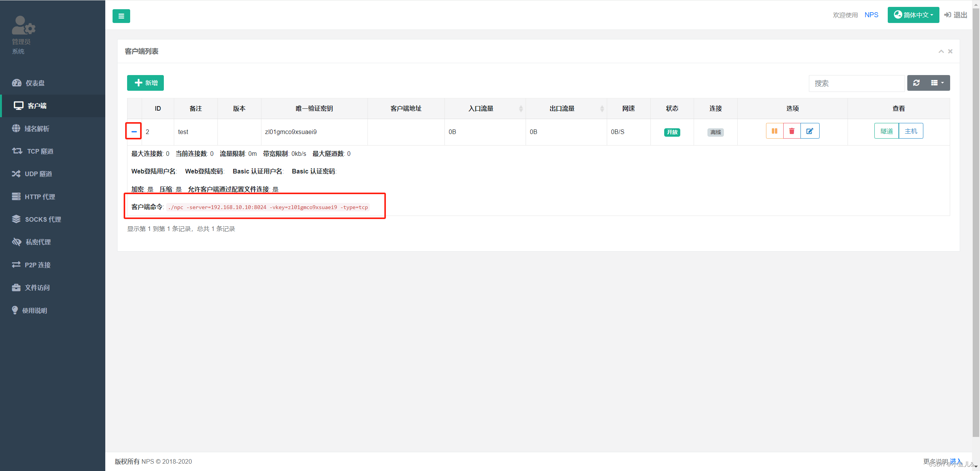The height and width of the screenshot is (471, 980).
Task: Click the 新增 add client button
Action: 145,83
